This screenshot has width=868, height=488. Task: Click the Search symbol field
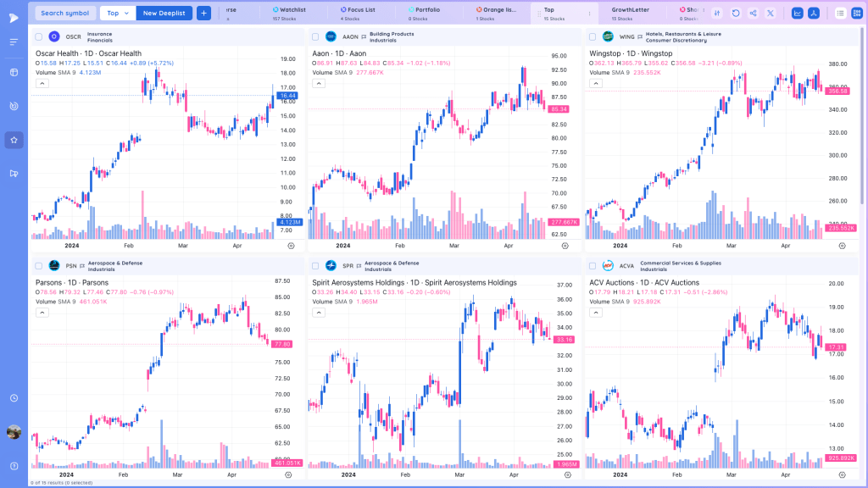(64, 14)
